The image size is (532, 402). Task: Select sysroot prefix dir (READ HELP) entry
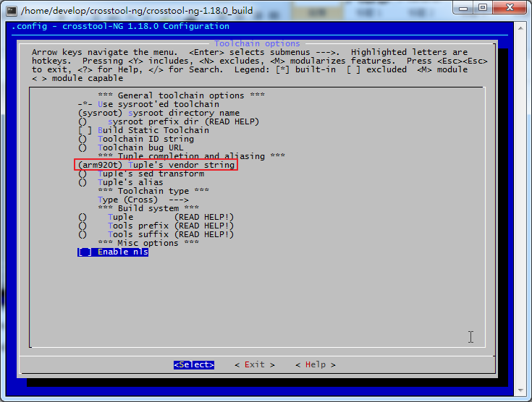click(169, 121)
